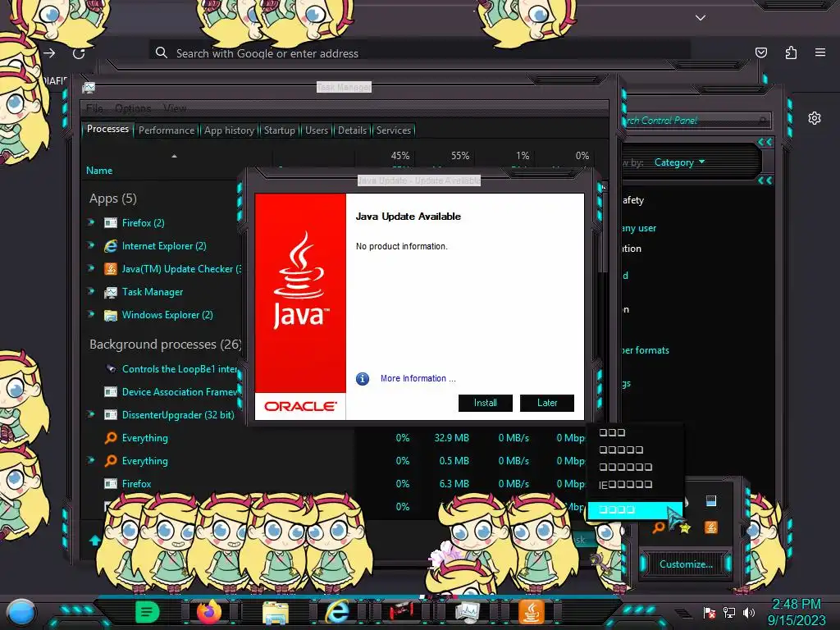The height and width of the screenshot is (630, 840).
Task: Click the 55% memory column header
Action: point(460,156)
